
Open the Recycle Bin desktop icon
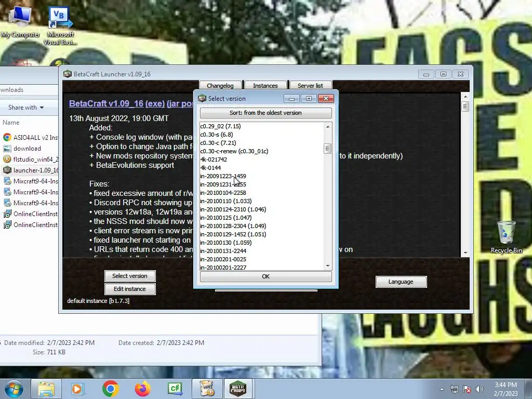tap(506, 237)
